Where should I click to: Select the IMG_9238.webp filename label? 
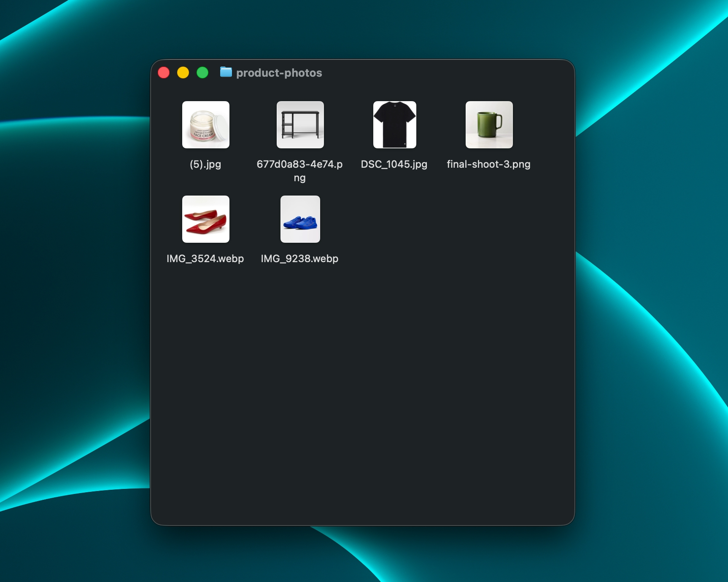pos(300,258)
